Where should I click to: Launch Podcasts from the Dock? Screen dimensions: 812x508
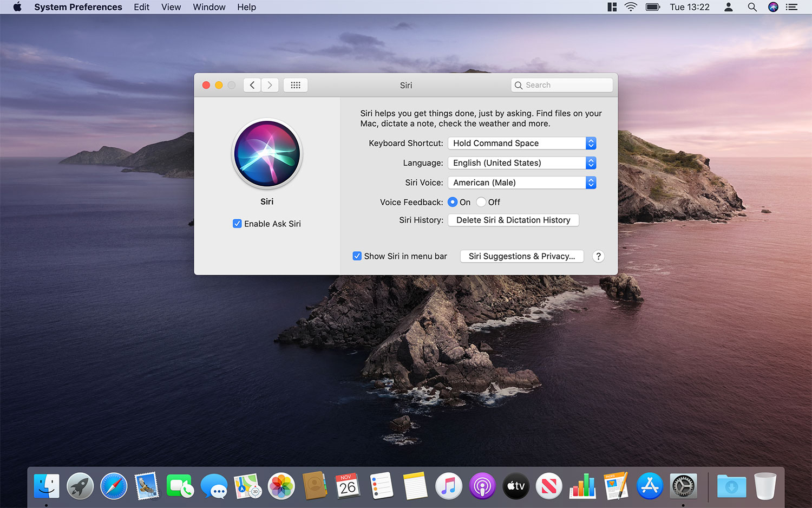(482, 486)
